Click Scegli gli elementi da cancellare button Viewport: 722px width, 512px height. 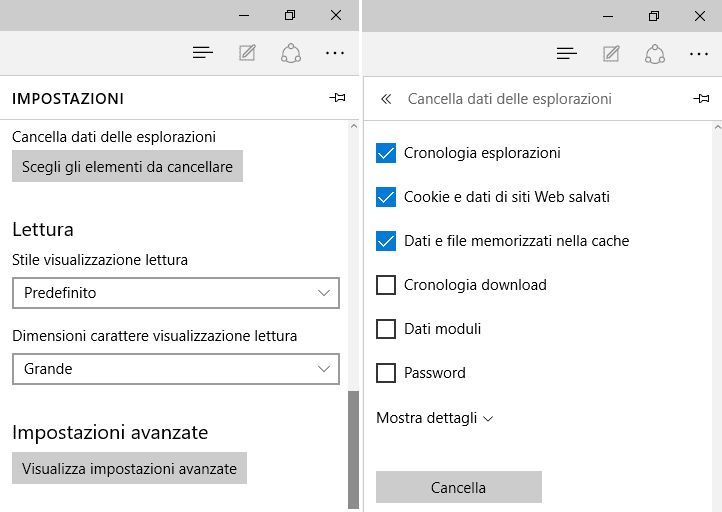pyautogui.click(x=128, y=166)
